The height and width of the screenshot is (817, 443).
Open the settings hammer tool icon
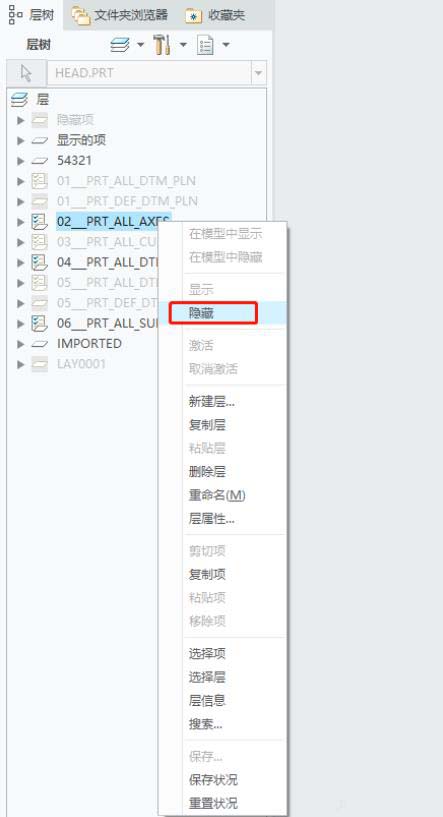click(162, 45)
